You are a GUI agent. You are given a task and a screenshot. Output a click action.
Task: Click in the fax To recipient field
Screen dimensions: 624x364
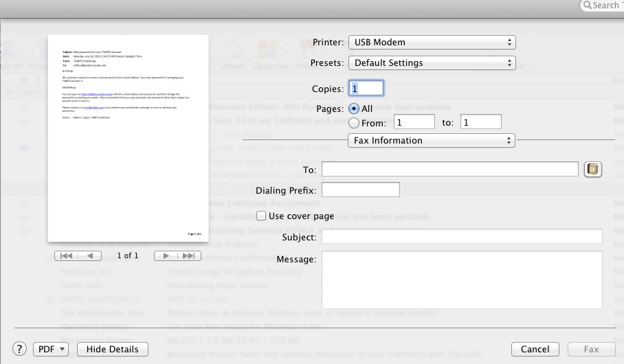[450, 169]
